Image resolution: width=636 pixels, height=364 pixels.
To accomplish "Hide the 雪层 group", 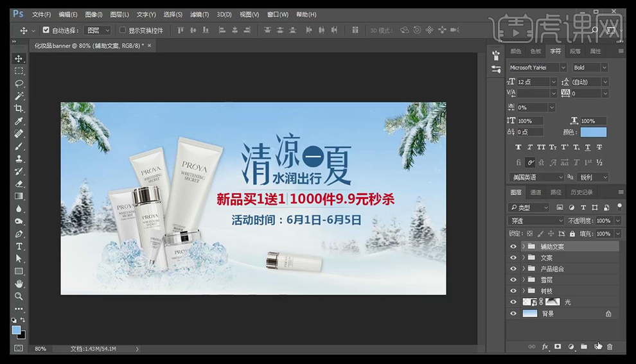I will tap(513, 280).
